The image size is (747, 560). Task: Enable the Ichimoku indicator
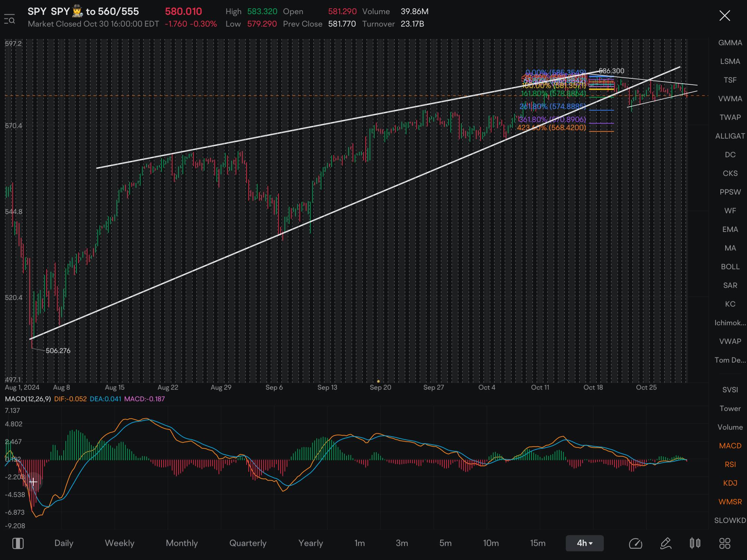click(730, 323)
